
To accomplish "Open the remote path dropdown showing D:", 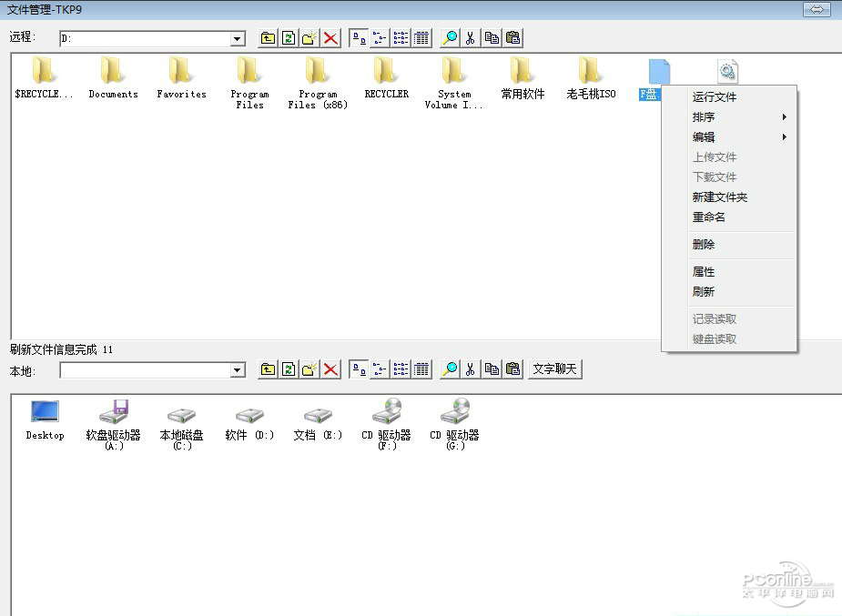I will click(238, 39).
